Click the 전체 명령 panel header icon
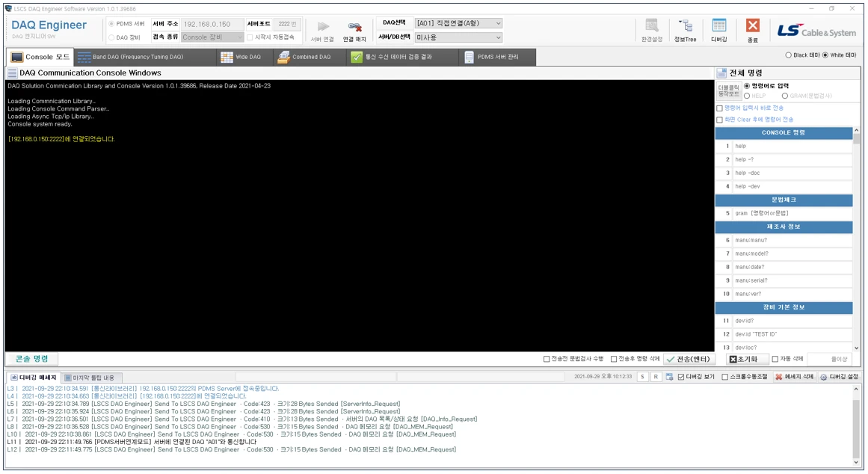The image size is (868, 474). click(x=721, y=73)
